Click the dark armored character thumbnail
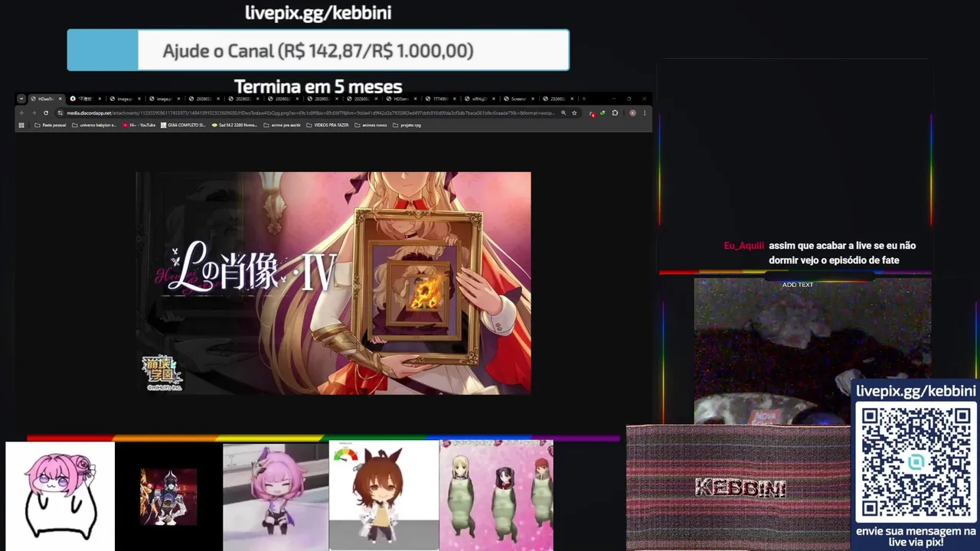The width and height of the screenshot is (980, 551). 168,496
